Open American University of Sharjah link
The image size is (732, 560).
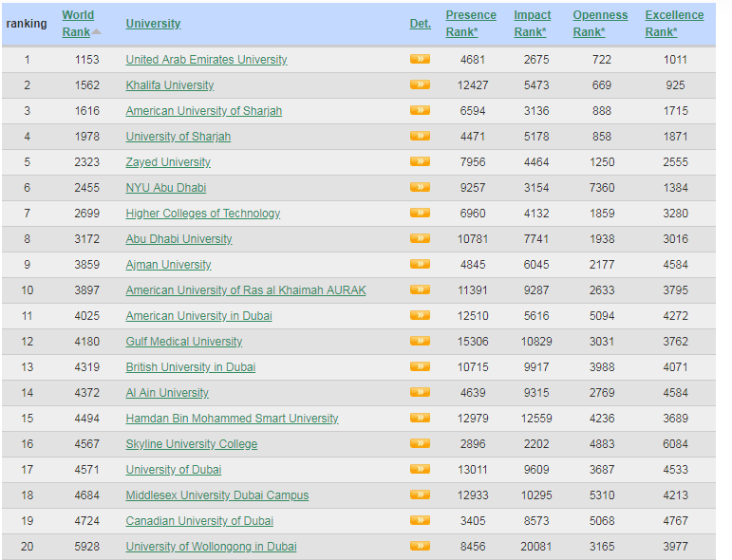tap(203, 111)
